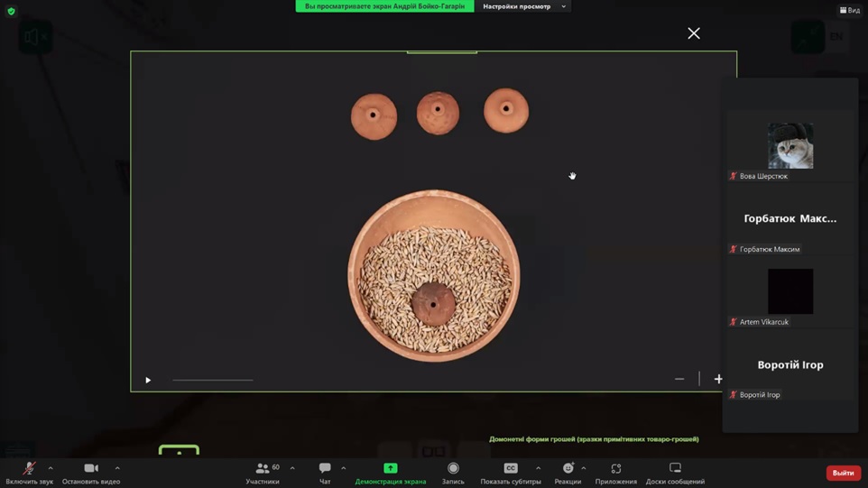This screenshot has height=488, width=868.
Task: Close the image viewer with X
Action: (693, 33)
